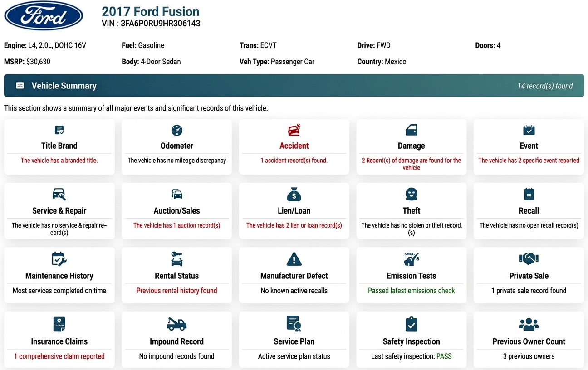Click the Maintenance History calendar-wrench icon
The width and height of the screenshot is (588, 370).
59,259
